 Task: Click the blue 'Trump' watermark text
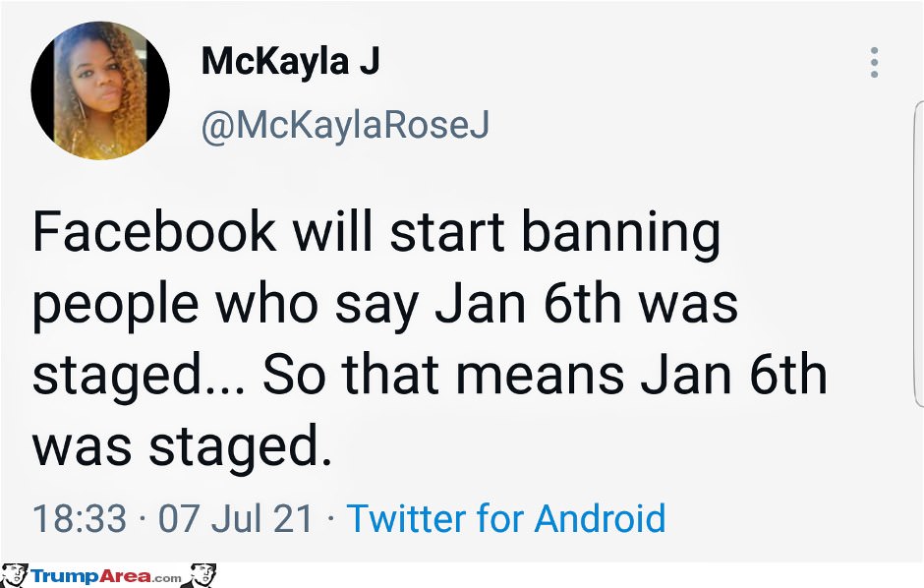coord(67,575)
